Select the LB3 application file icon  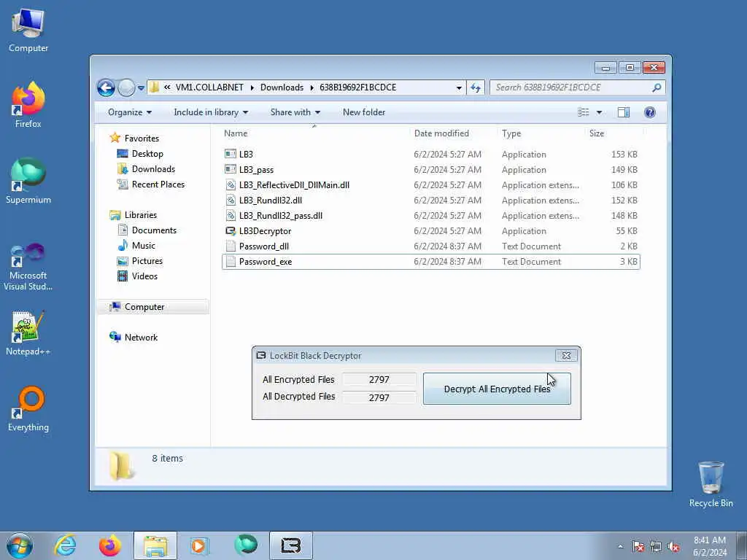point(231,155)
